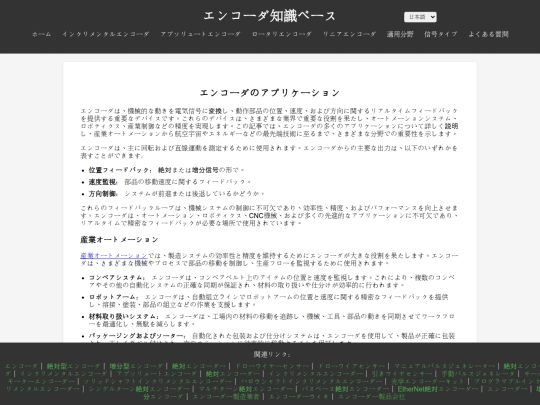Open the ドローワイヤーセンサー footer link
540x405 pixels.
point(272,366)
